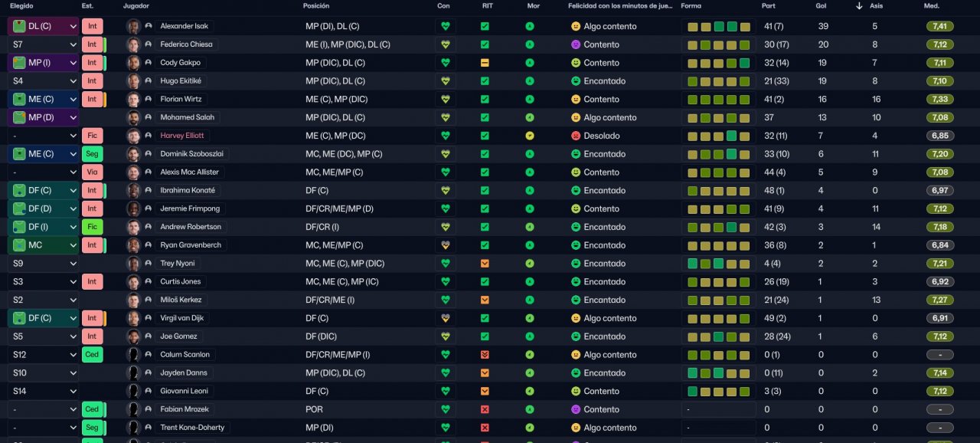Sort by the Med. column header
980x443 pixels.
coord(932,6)
